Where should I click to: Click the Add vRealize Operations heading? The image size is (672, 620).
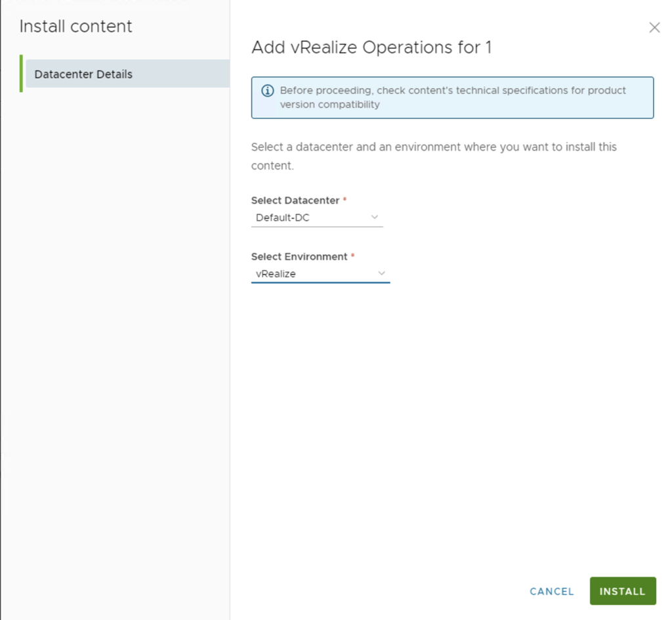point(371,47)
